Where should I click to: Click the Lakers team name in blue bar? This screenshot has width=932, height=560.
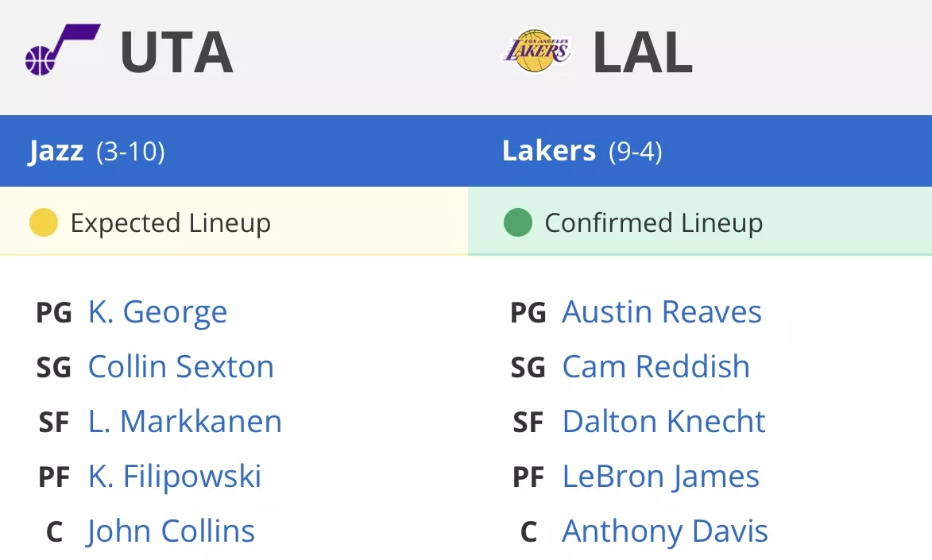point(548,150)
